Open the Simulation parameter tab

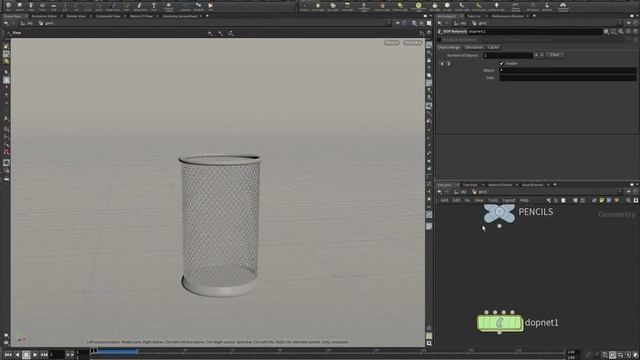473,47
